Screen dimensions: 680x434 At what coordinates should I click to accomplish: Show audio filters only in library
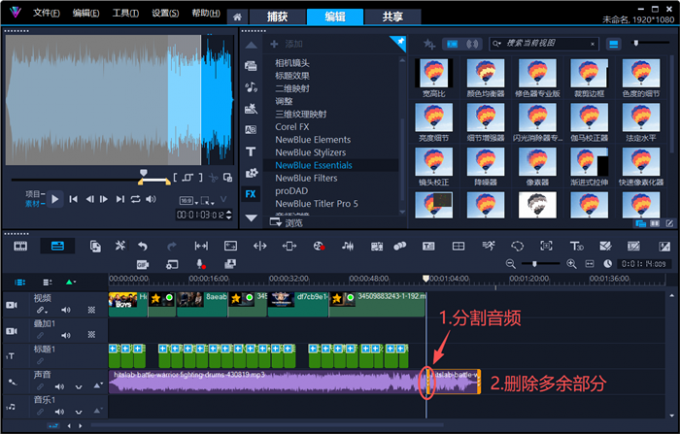coord(472,44)
